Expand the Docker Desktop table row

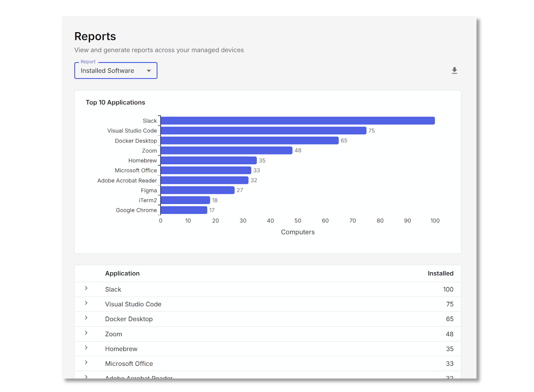click(x=86, y=318)
